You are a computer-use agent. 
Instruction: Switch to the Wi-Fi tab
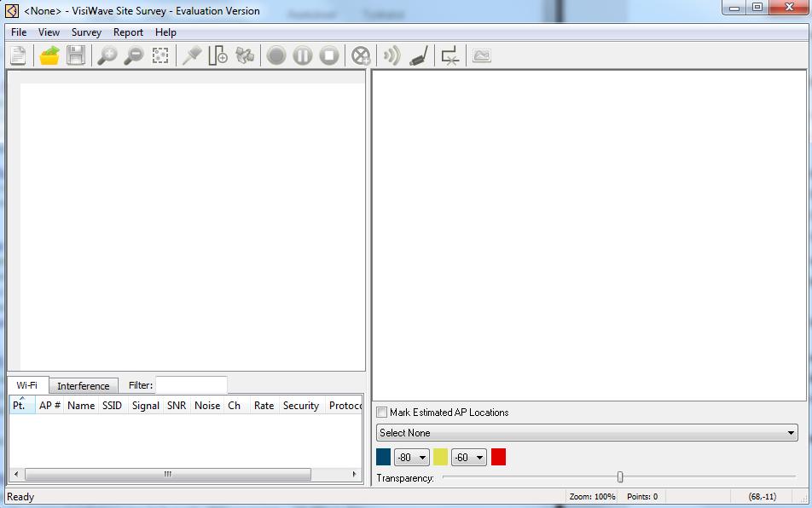click(x=27, y=385)
